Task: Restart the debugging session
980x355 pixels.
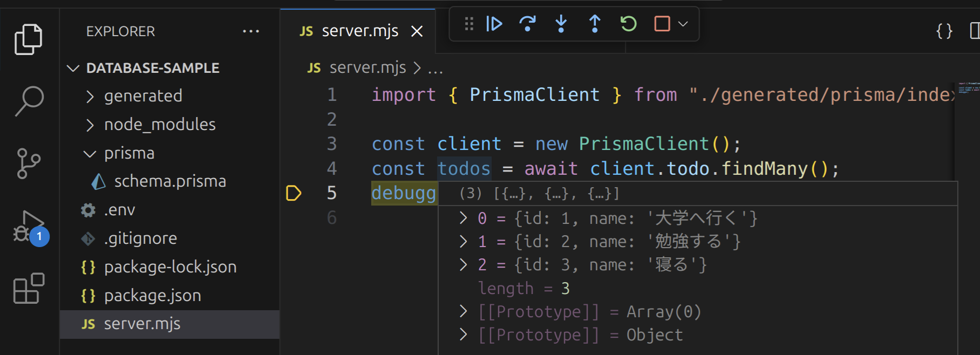Action: (628, 24)
